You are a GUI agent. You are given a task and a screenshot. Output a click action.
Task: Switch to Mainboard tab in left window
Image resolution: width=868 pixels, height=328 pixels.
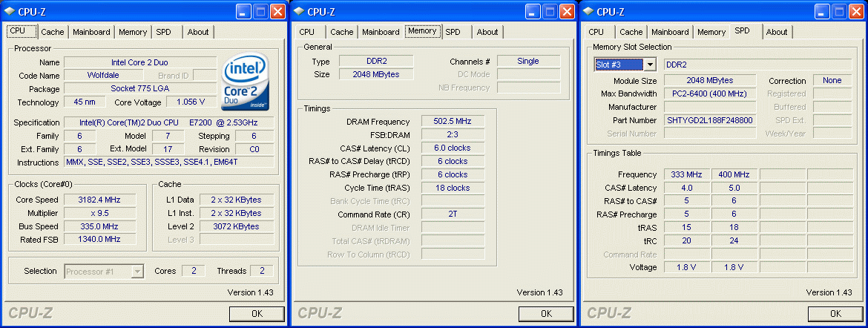tap(91, 32)
